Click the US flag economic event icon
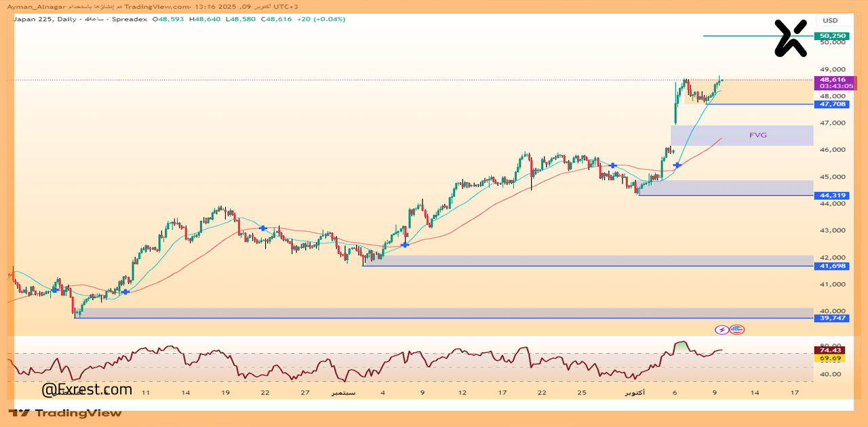 point(736,329)
